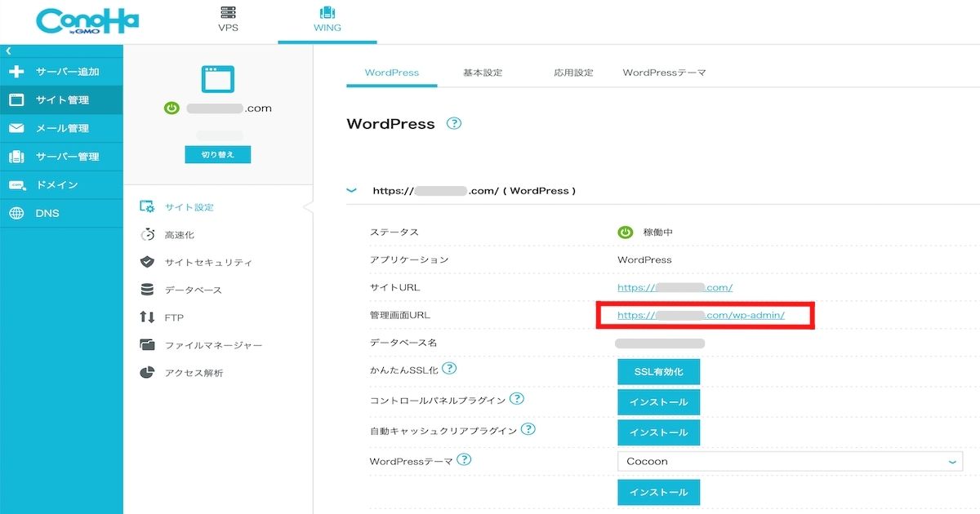
Task: Click the shield icon for サイトセキュリティ
Action: [x=148, y=262]
